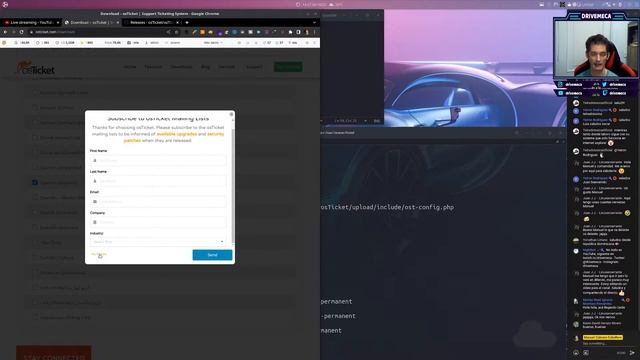Bookmark the page with the star icon

click(177, 32)
